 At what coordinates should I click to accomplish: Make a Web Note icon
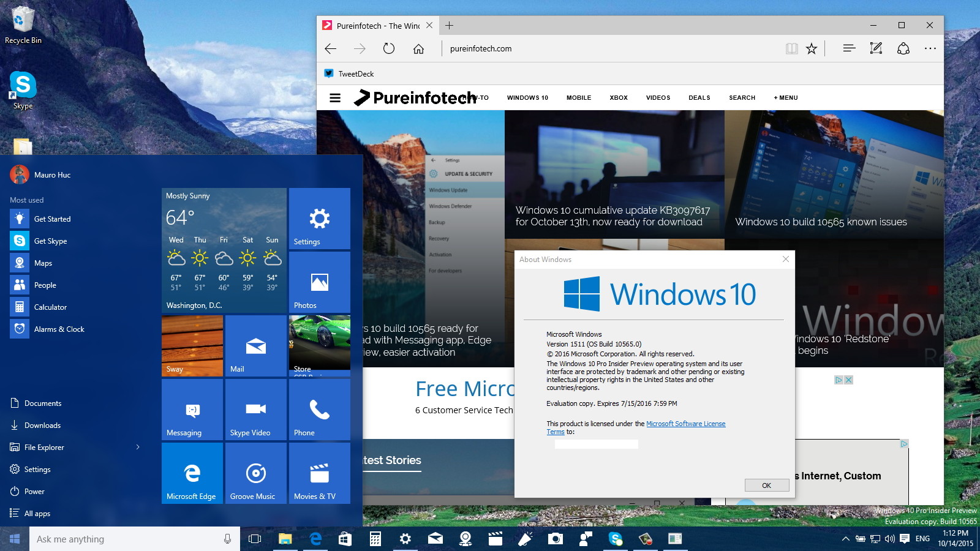[876, 48]
